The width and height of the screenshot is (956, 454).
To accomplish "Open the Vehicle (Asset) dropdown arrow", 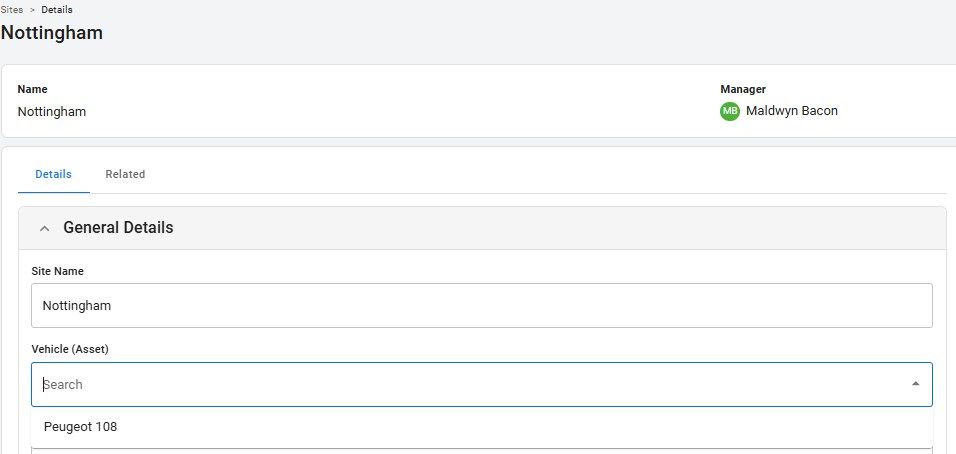I will [915, 384].
